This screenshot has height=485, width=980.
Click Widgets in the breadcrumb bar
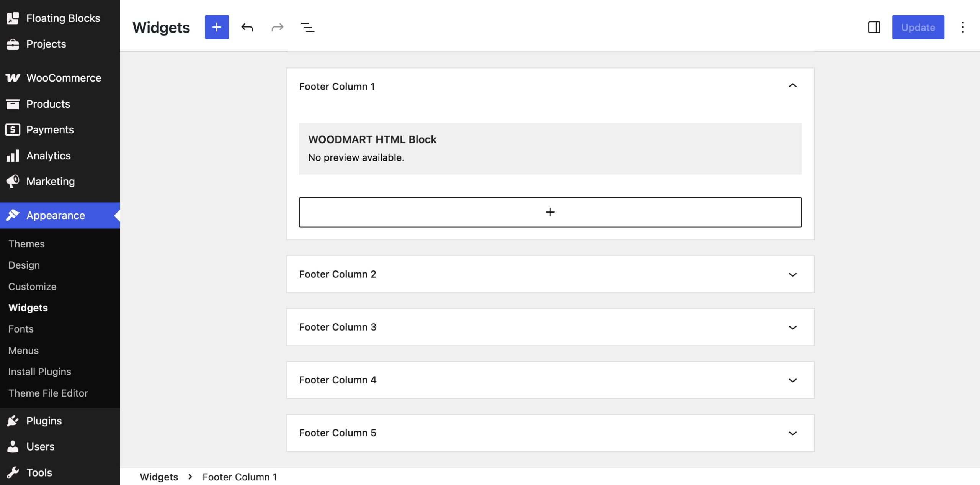pyautogui.click(x=159, y=477)
